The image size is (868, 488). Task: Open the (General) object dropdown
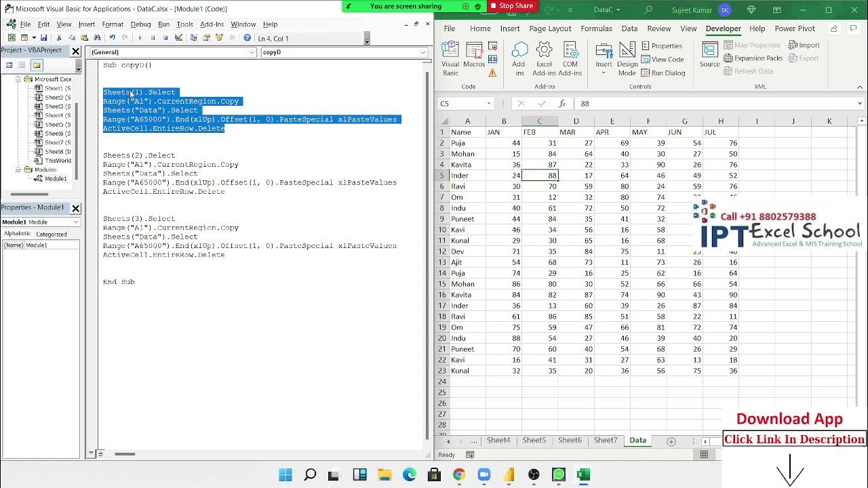[252, 52]
